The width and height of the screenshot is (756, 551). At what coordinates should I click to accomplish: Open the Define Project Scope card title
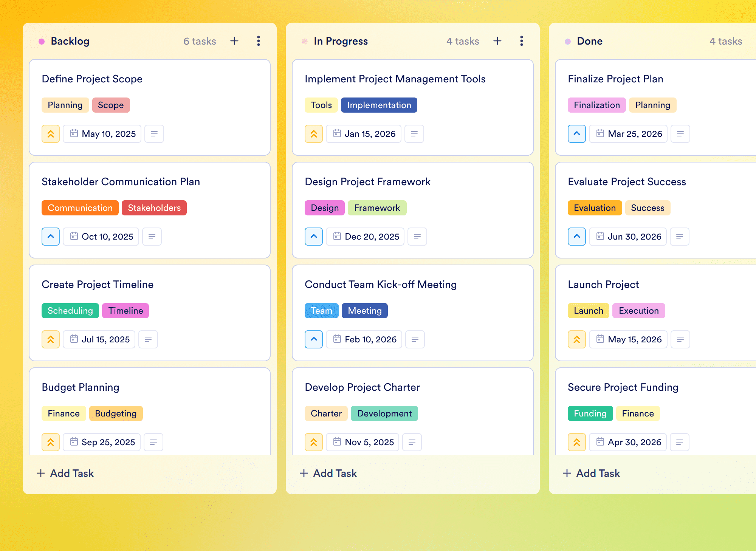tap(92, 79)
